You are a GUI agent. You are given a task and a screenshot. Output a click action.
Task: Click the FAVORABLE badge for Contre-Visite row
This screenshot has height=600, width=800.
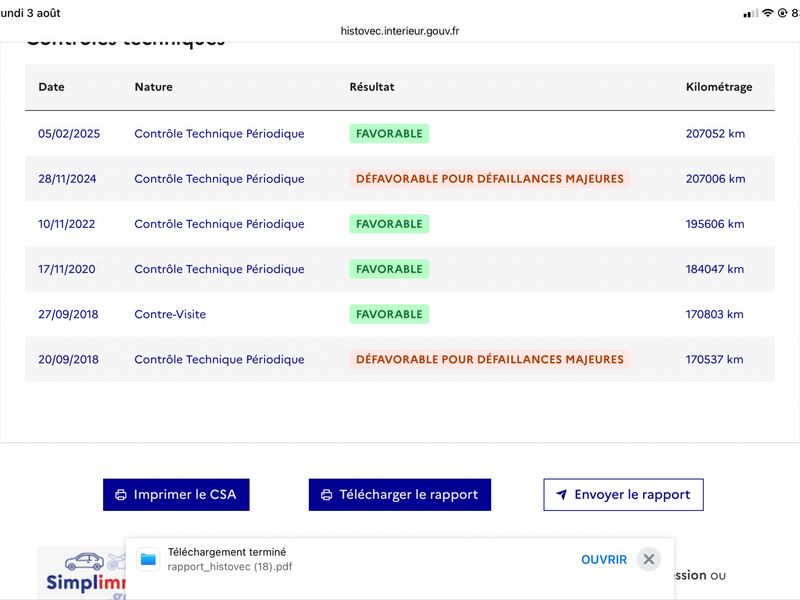(x=389, y=314)
